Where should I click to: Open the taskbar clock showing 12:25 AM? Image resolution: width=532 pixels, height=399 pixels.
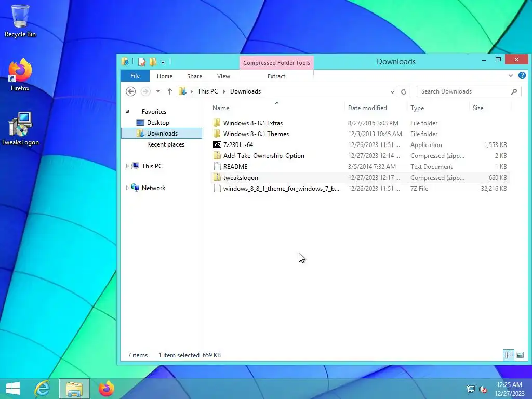509,389
